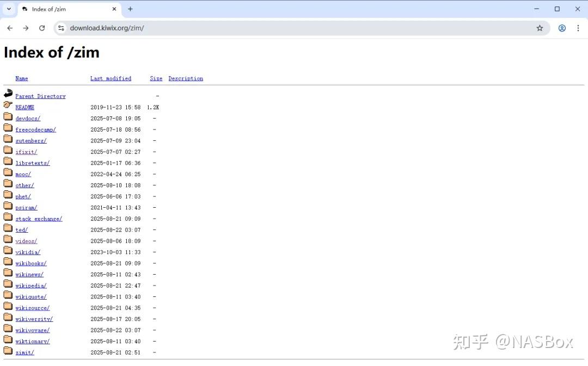Close the 'Index of /zim' tab
The image size is (588, 366).
tap(114, 9)
